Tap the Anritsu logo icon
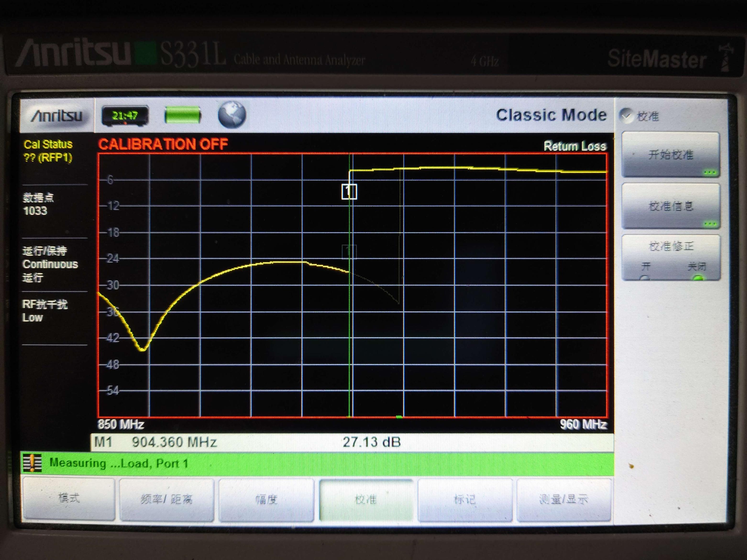Screen dimensions: 747x560 57,116
